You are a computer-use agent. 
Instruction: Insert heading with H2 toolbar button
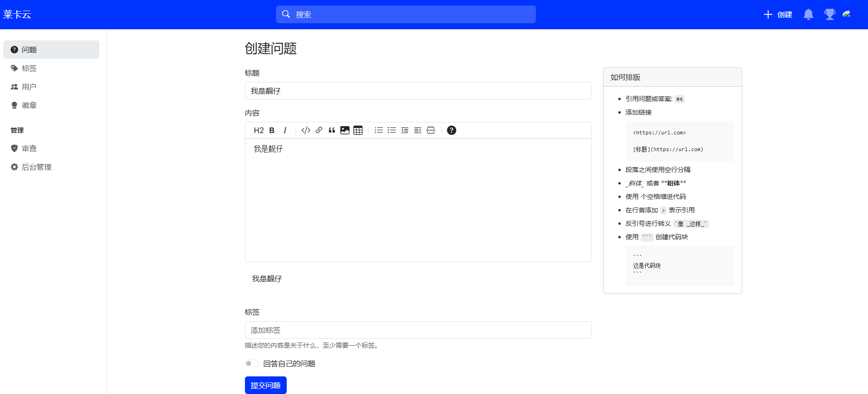pos(258,130)
